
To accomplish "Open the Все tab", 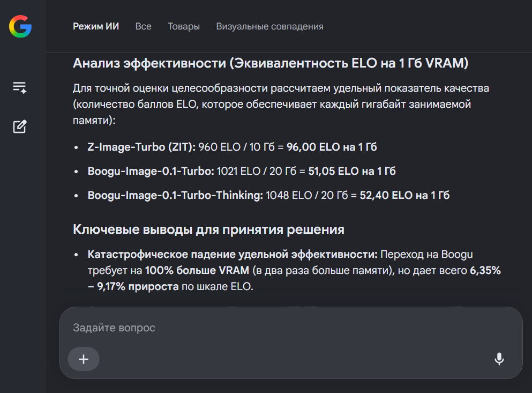I will 143,26.
